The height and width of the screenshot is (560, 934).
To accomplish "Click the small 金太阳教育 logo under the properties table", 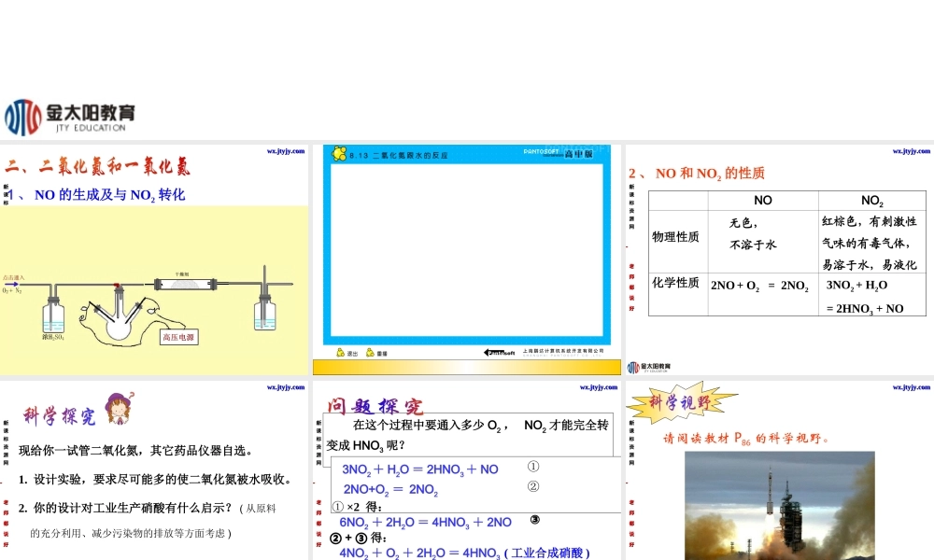I will 649,367.
